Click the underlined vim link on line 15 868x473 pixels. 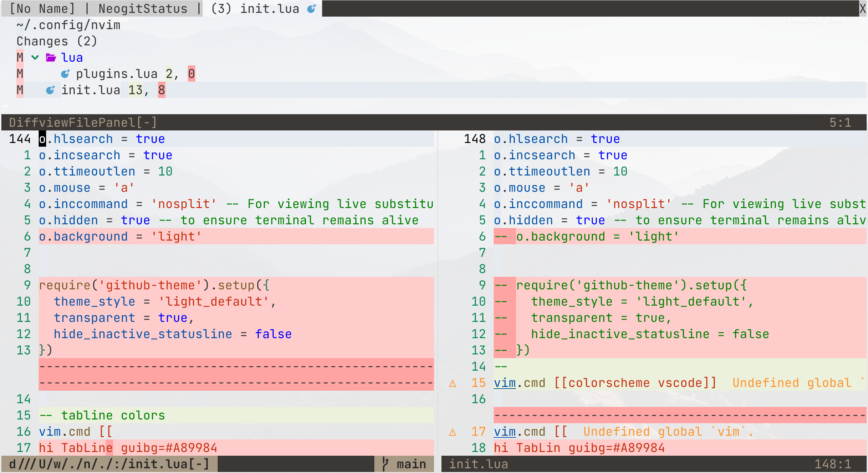[504, 382]
